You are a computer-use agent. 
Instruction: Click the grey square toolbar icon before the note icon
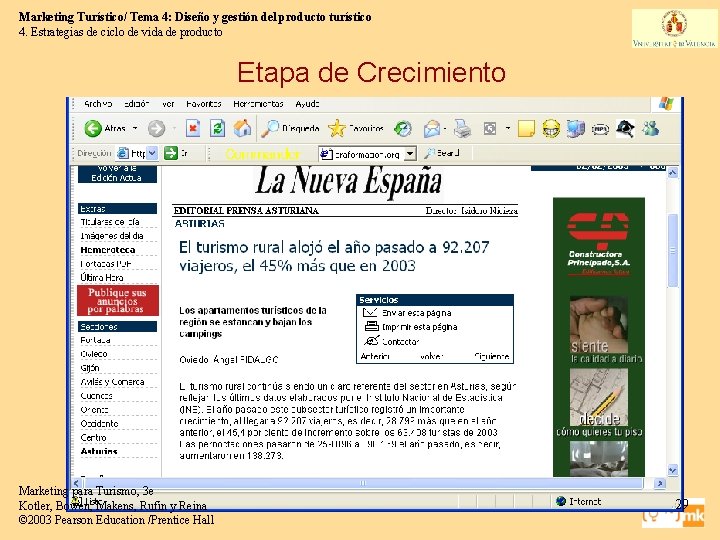[x=489, y=129]
